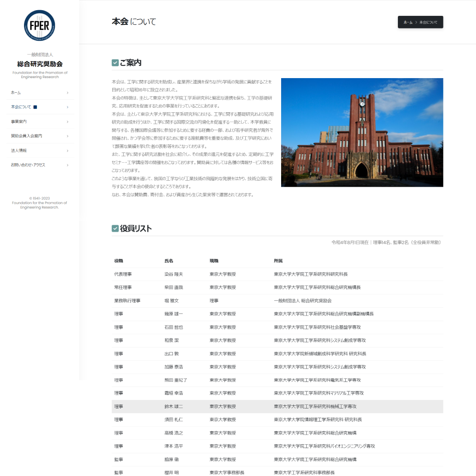476x476 pixels.
Task: Click 新領域創成科学研究科 研究科長 affiliation cell
Action: pos(320,354)
